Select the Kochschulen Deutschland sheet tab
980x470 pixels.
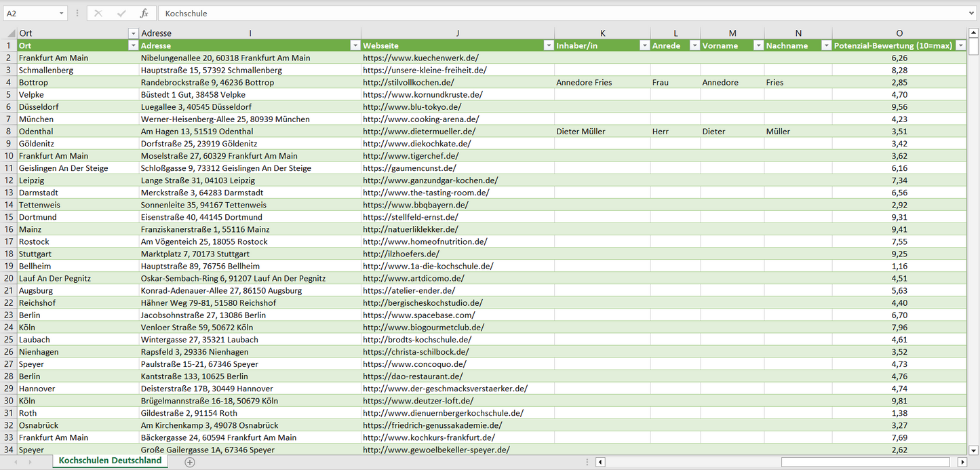(110, 461)
